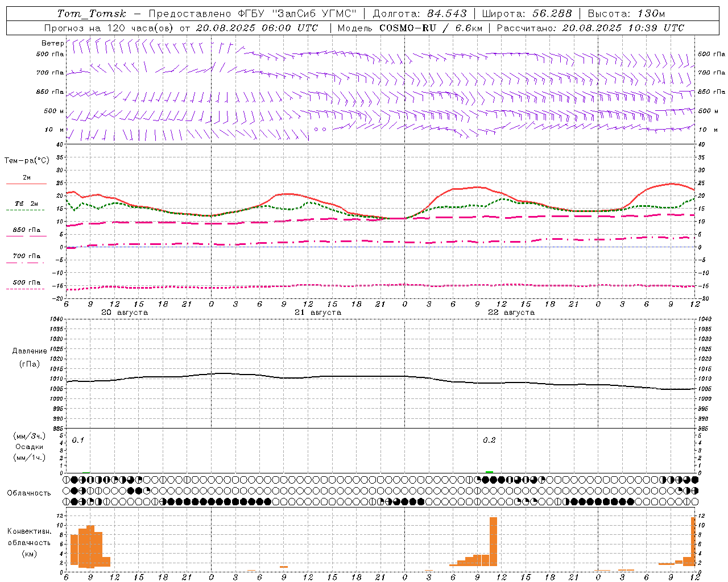The height and width of the screenshot is (582, 728).
Task: Click the 0.2 precipitation amount value
Action: (x=489, y=440)
